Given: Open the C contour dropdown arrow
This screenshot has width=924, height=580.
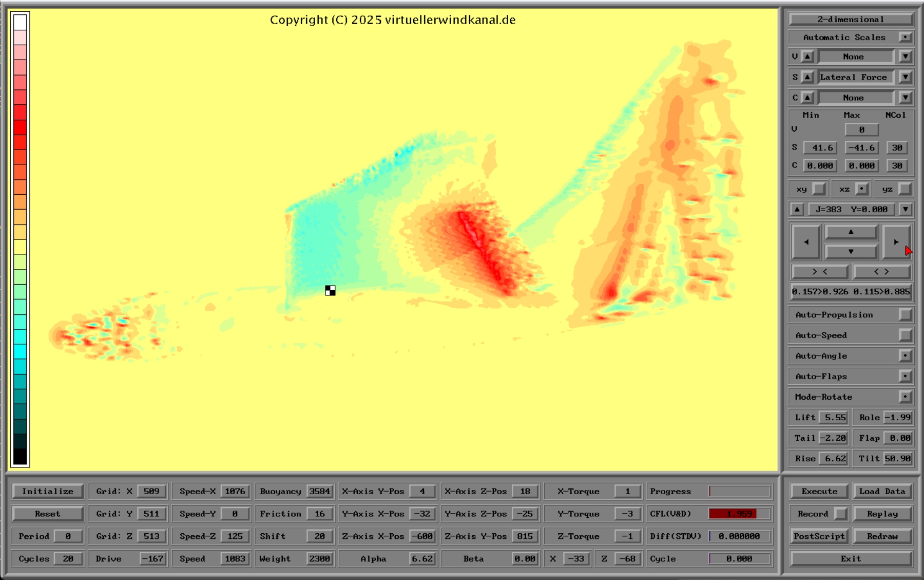Looking at the screenshot, I should [x=905, y=98].
